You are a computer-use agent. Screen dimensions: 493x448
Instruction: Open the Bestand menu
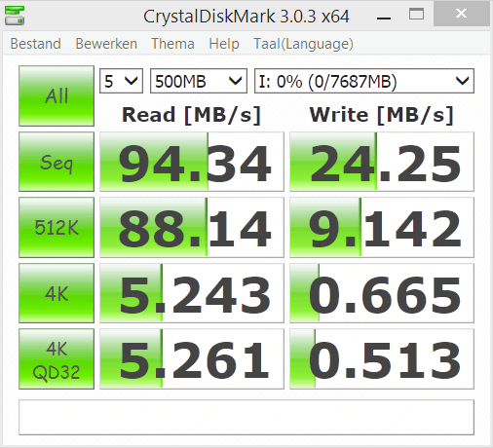36,44
